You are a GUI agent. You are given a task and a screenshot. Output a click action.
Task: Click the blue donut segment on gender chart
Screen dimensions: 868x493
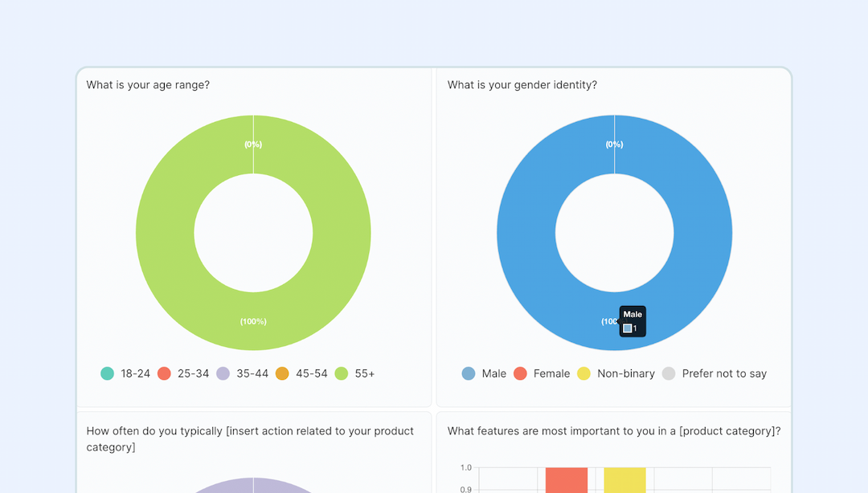pyautogui.click(x=530, y=233)
